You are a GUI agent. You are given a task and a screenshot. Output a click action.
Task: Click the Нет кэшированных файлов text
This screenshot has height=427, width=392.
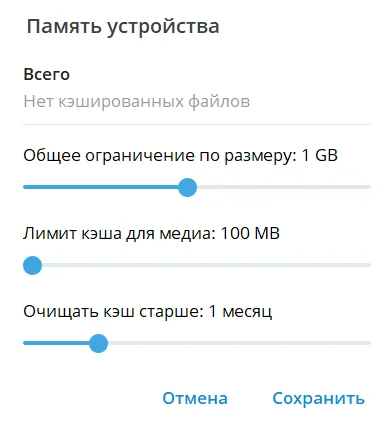tap(137, 101)
